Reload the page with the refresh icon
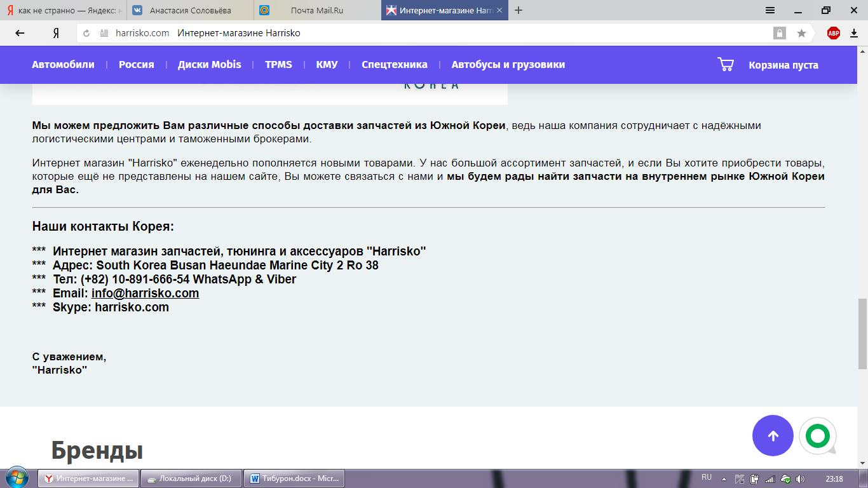This screenshot has width=868, height=488. (x=86, y=33)
